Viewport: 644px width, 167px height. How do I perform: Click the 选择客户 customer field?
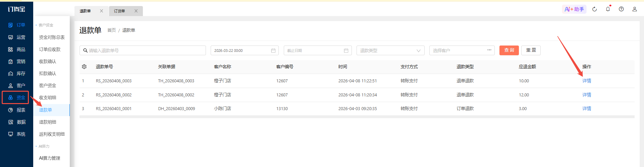coord(462,51)
